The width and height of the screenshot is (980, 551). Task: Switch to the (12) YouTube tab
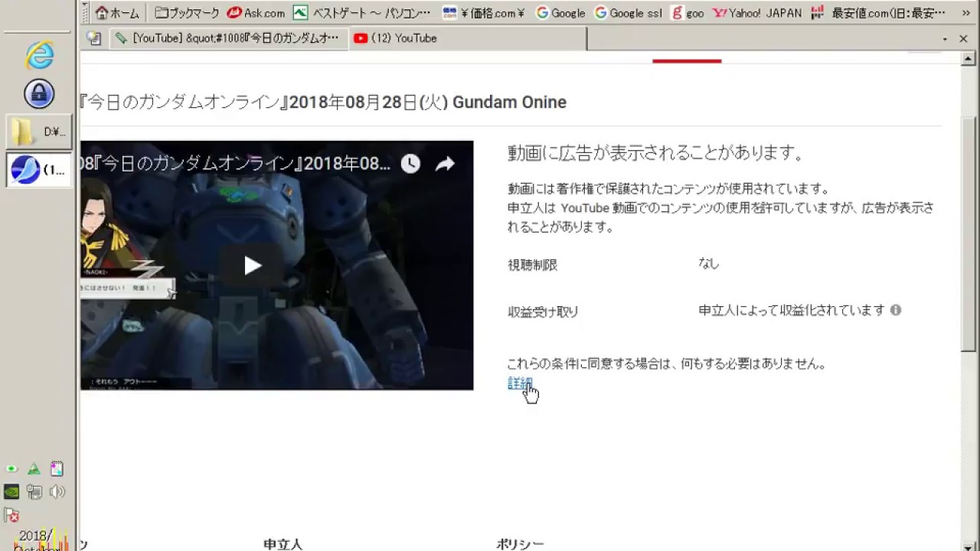pyautogui.click(x=467, y=38)
